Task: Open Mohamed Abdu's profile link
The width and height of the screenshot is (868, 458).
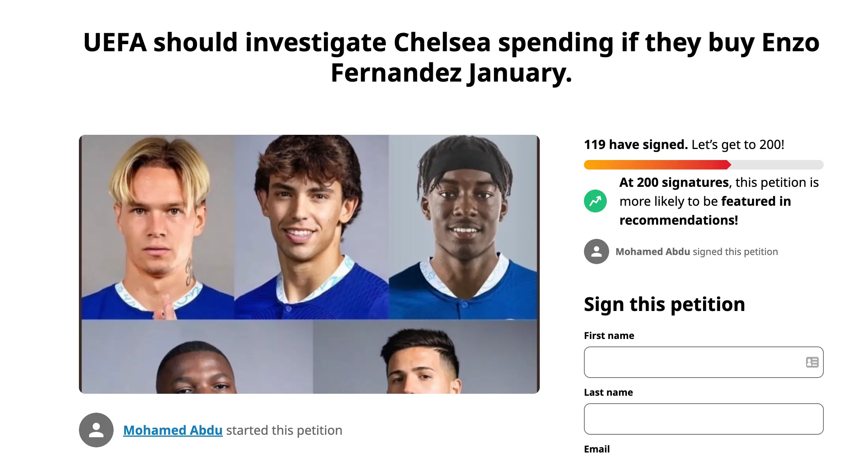Action: click(x=173, y=430)
